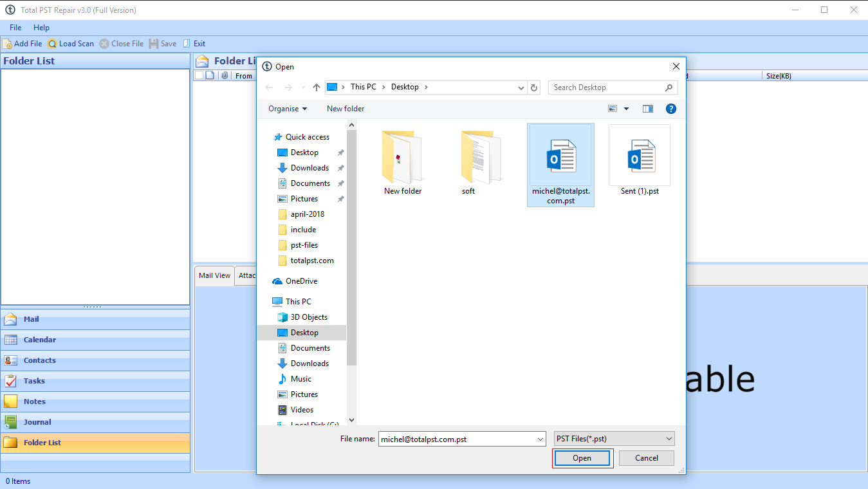This screenshot has height=489, width=868.
Task: Select the New folder item
Action: (403, 163)
